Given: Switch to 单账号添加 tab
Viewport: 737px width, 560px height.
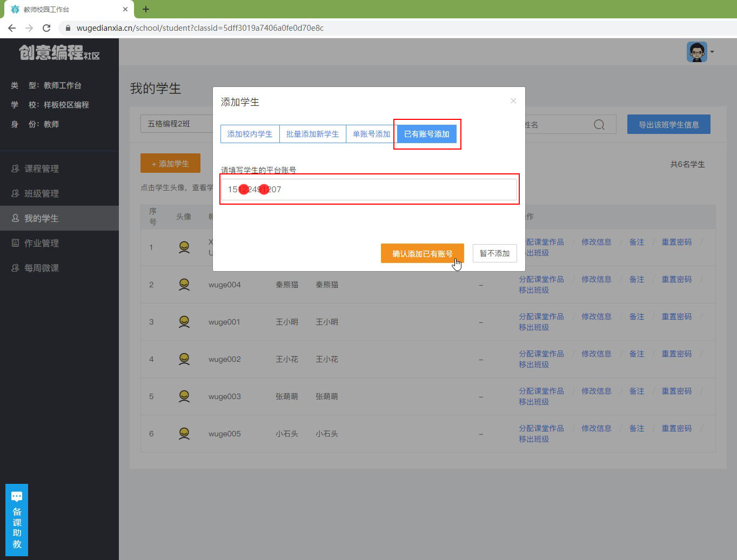Looking at the screenshot, I should coord(371,134).
